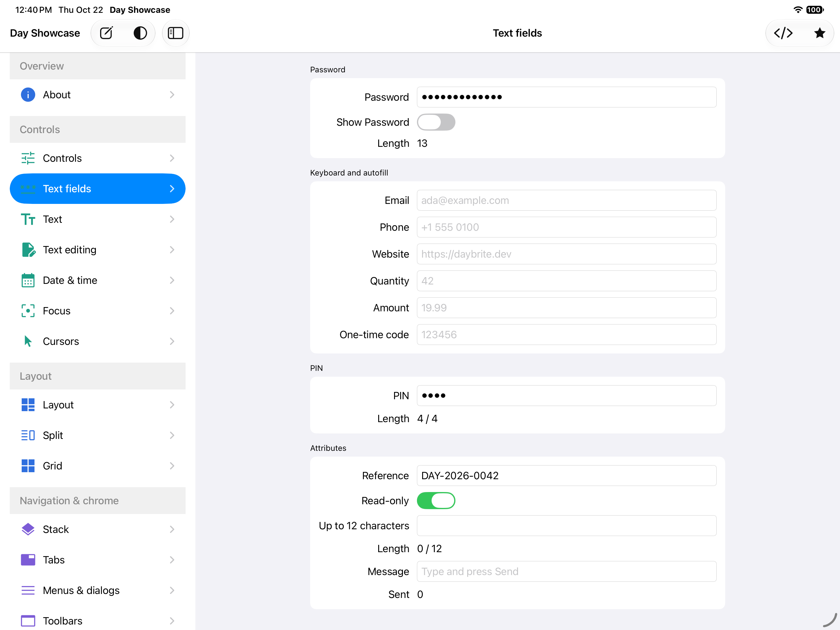This screenshot has width=840, height=630.
Task: Focus the PIN field
Action: tap(567, 395)
